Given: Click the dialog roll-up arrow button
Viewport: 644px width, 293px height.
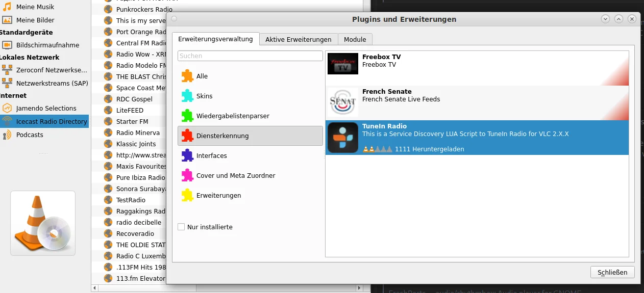Looking at the screenshot, I should [618, 19].
